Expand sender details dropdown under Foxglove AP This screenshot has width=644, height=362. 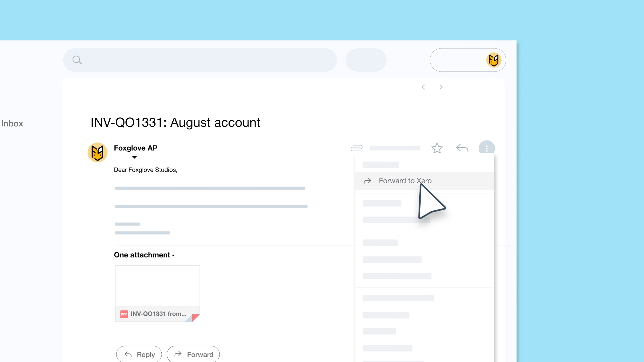click(x=135, y=157)
